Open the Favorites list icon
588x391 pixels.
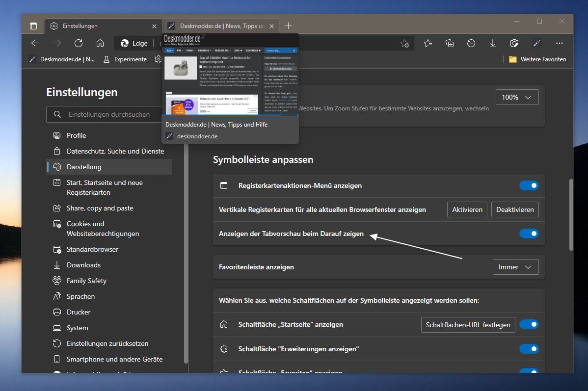(428, 44)
